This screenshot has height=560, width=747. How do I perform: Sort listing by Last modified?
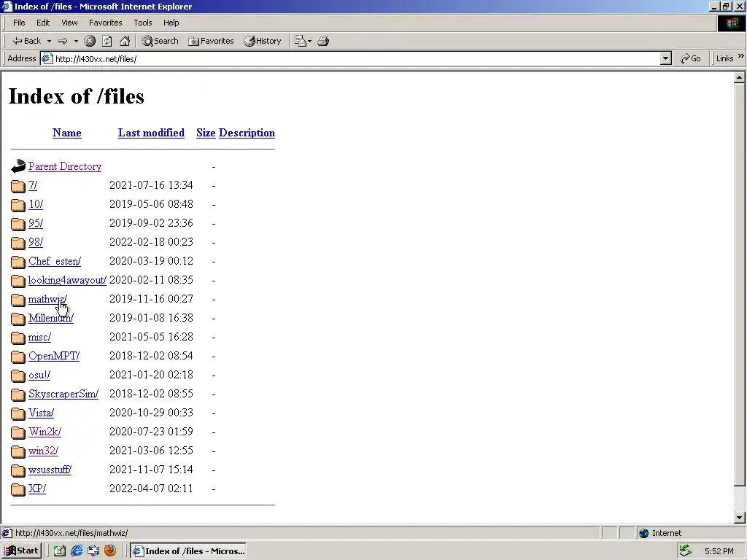pyautogui.click(x=151, y=133)
